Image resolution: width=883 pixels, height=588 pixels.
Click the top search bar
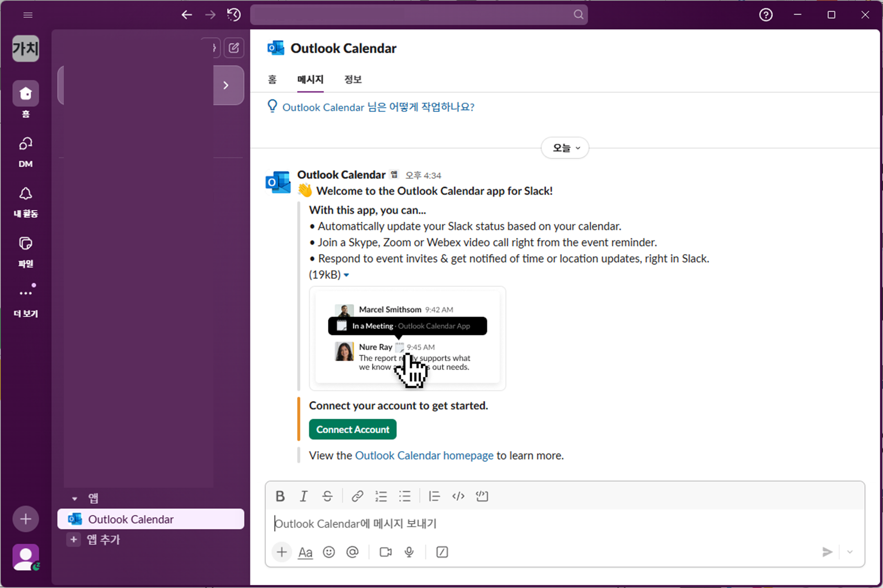point(418,15)
